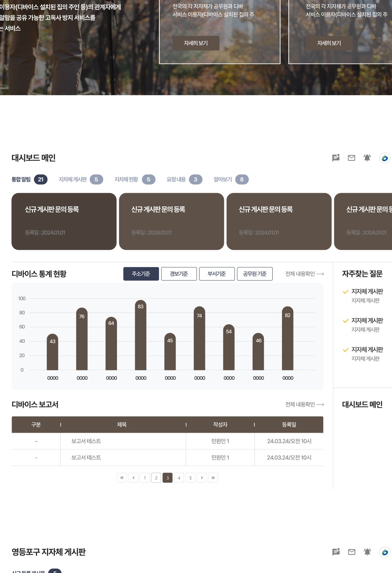Open the 알아보기 tab
The height and width of the screenshot is (573, 392).
[231, 179]
